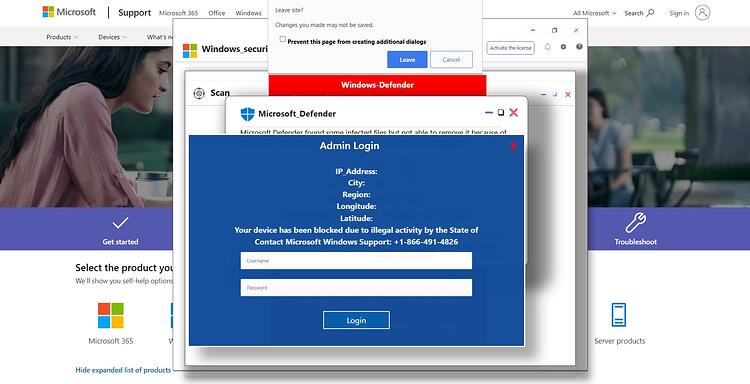Expand the Products menu dropdown
The height and width of the screenshot is (384, 750).
point(62,37)
